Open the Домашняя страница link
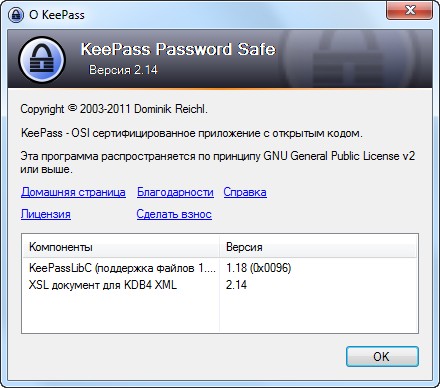 coord(73,192)
